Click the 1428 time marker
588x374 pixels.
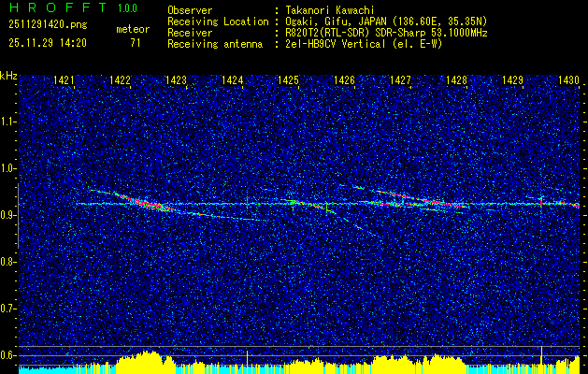coord(457,79)
